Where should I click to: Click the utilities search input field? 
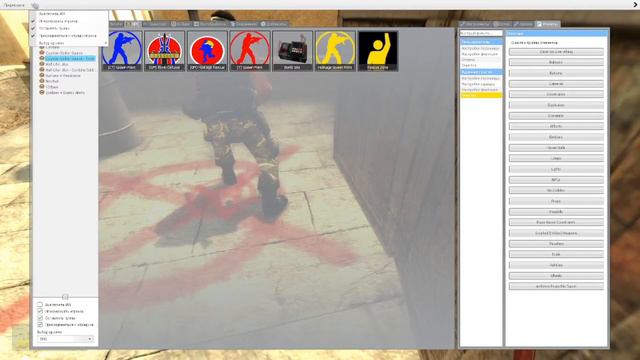pos(481,33)
